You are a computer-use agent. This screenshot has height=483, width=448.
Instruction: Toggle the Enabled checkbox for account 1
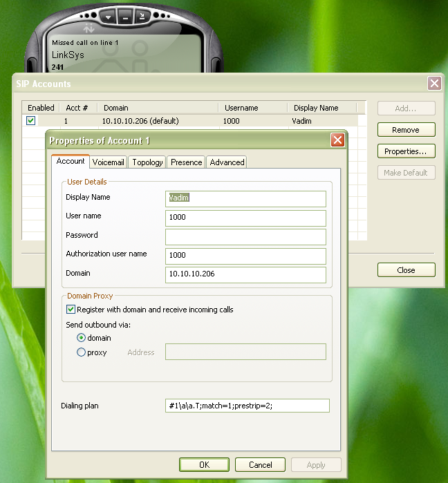point(31,120)
